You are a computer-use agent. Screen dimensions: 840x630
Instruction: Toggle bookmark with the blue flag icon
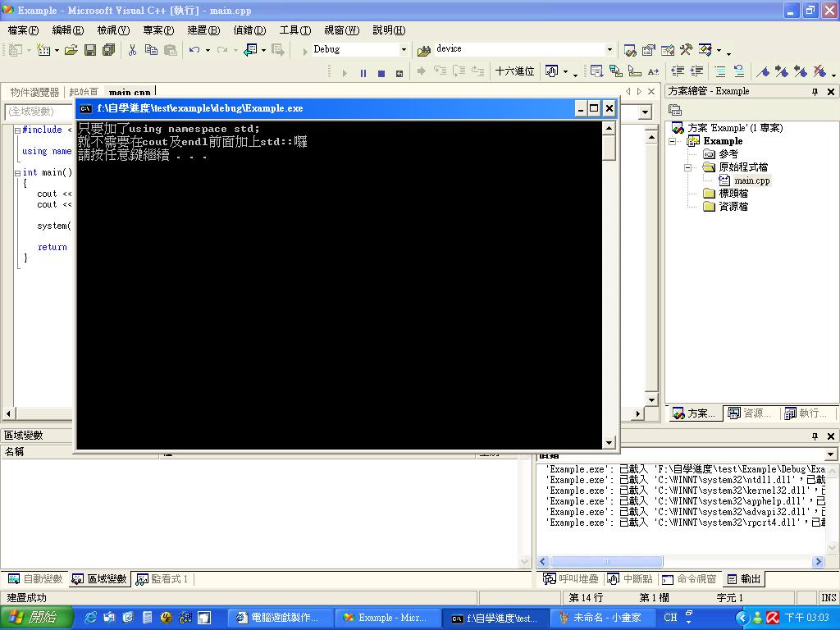click(x=763, y=71)
